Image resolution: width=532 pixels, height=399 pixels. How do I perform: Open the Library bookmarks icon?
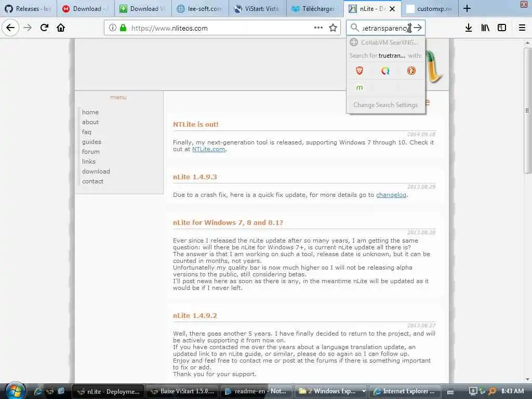pyautogui.click(x=485, y=28)
